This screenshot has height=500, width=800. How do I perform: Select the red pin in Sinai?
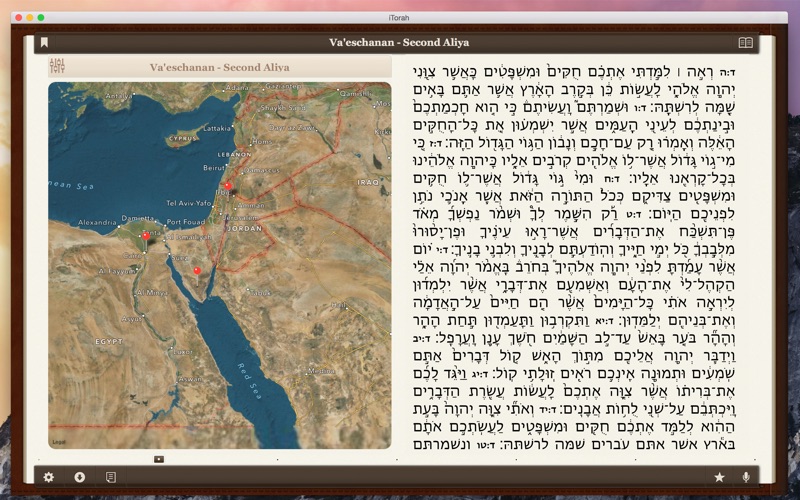[197, 271]
